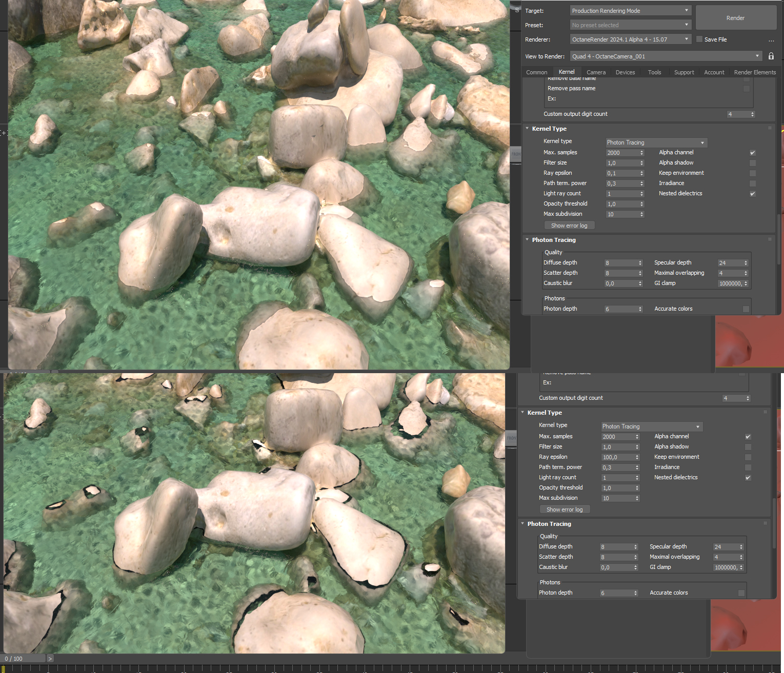Open the Account tab
784x673 pixels.
pyautogui.click(x=714, y=72)
